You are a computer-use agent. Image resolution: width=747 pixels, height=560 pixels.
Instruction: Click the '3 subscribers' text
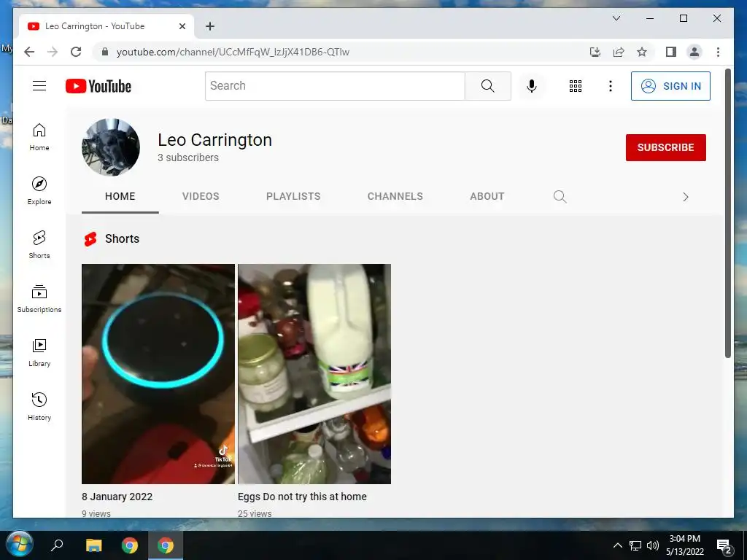pos(188,157)
